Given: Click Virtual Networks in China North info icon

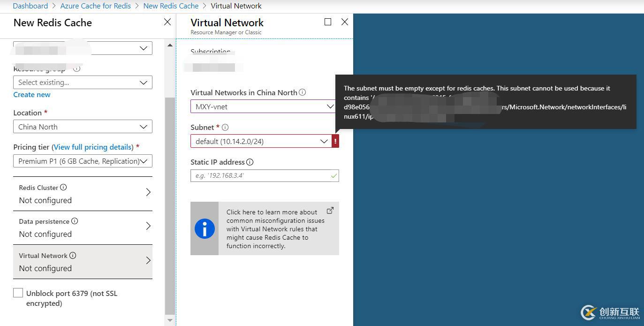Looking at the screenshot, I should click(x=303, y=92).
